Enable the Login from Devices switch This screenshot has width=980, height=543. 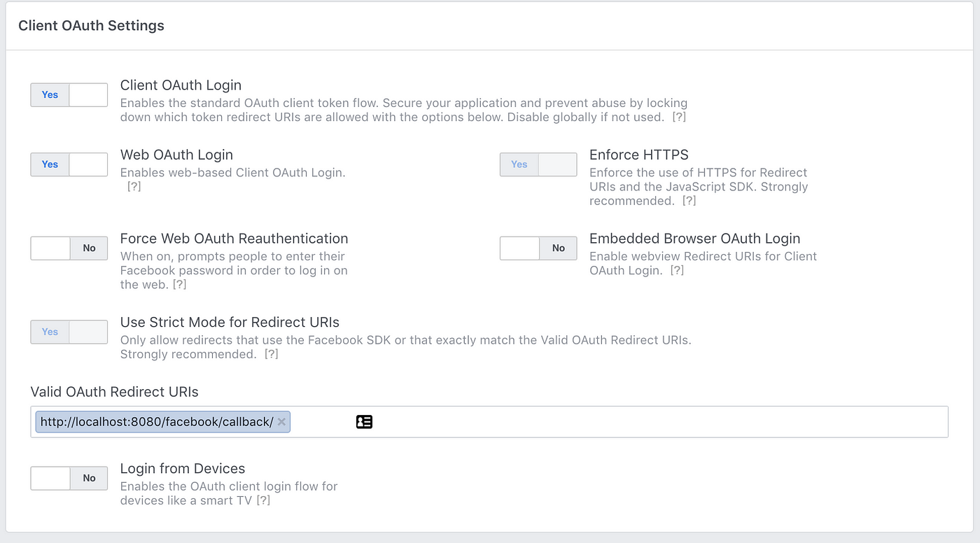pyautogui.click(x=69, y=478)
